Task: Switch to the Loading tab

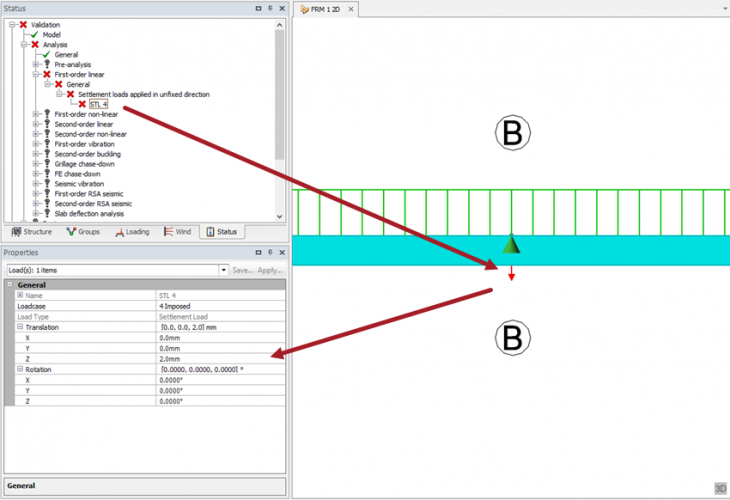Action: 132,232
